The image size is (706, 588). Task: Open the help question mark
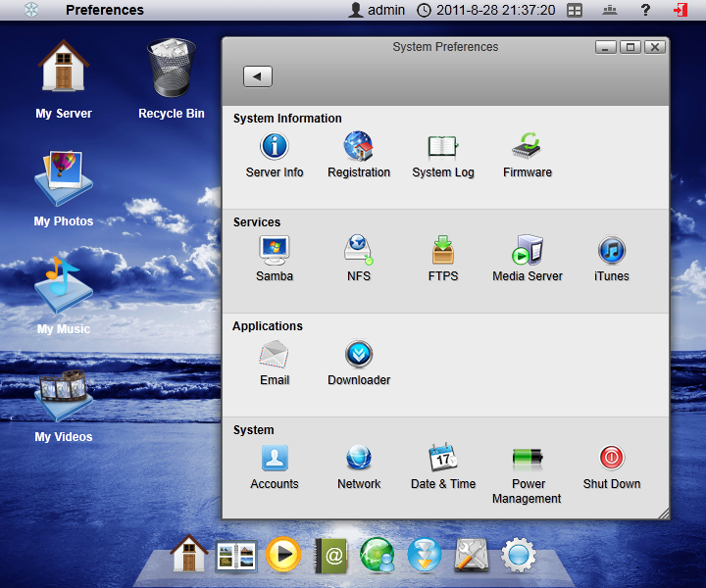(645, 10)
